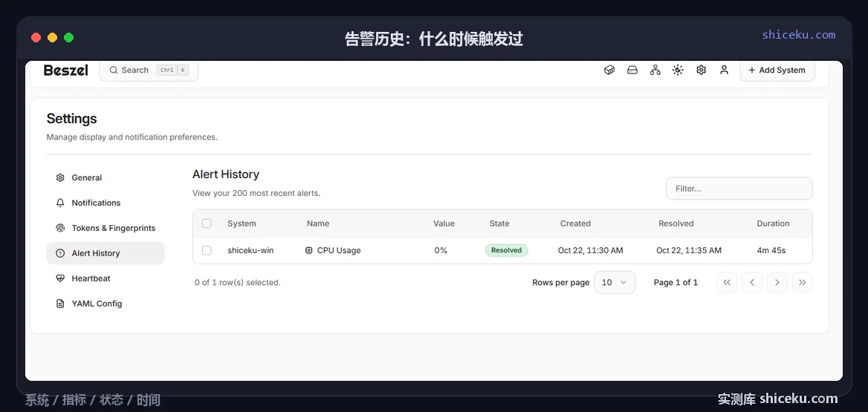Open Tokens & Fingerprints tab
This screenshot has width=868, height=412.
coord(106,228)
